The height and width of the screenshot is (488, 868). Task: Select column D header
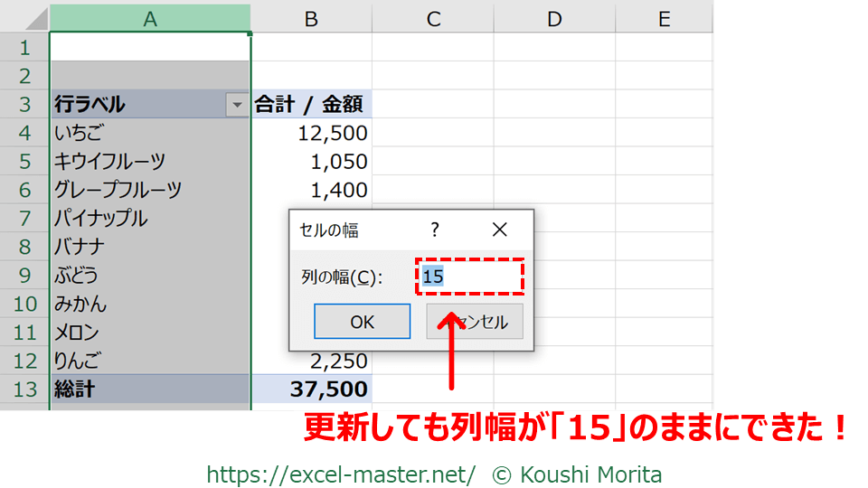click(x=554, y=18)
